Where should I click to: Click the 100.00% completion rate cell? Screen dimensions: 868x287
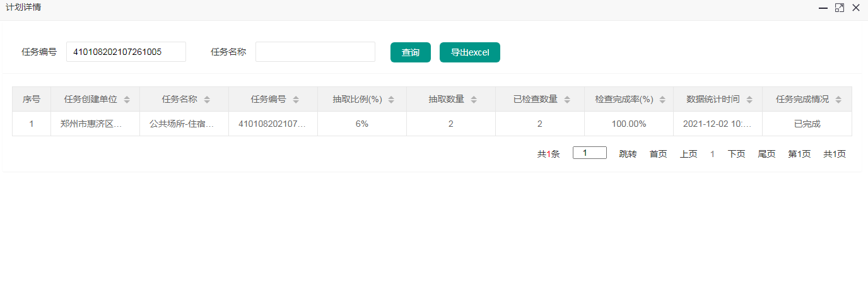(629, 124)
